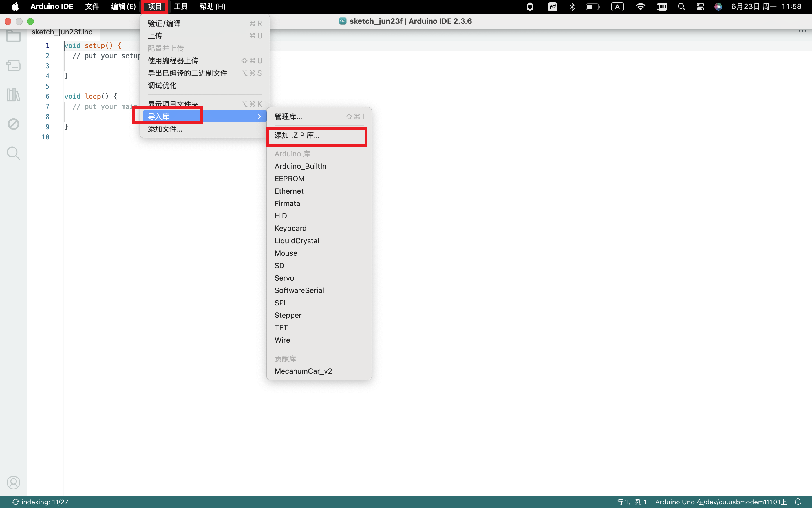
Task: Switch to the sketch_jun23f.ino tab
Action: point(62,32)
